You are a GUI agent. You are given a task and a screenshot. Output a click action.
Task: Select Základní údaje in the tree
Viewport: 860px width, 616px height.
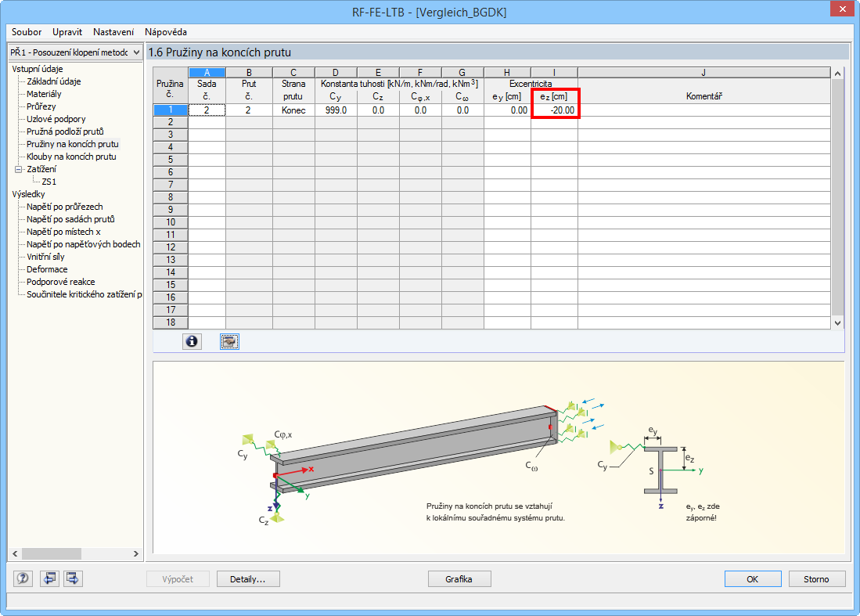54,81
